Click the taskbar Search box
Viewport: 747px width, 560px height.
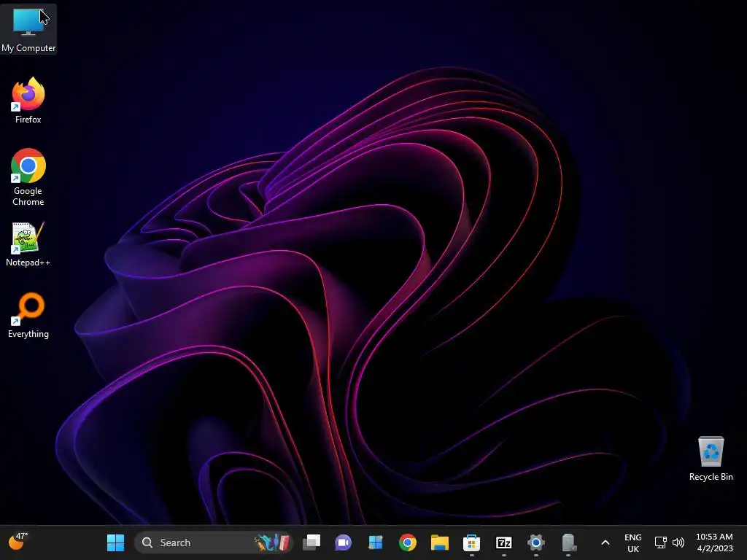tap(214, 542)
